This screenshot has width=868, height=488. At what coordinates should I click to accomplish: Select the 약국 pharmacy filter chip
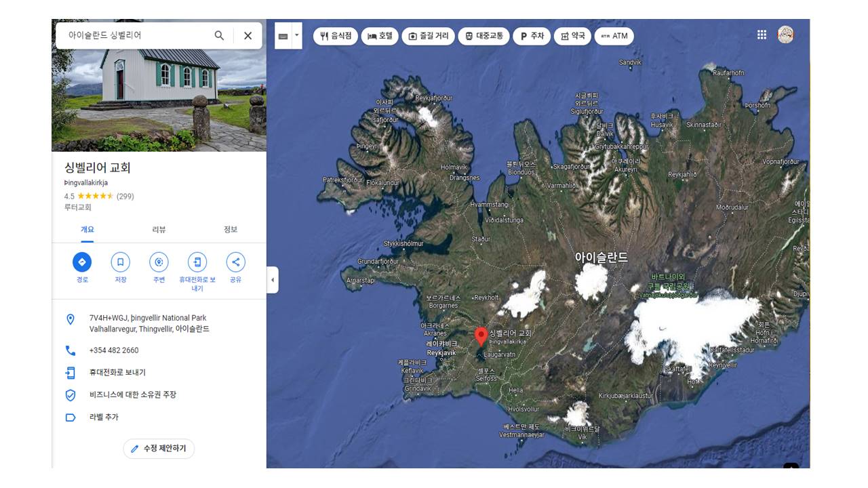click(572, 36)
